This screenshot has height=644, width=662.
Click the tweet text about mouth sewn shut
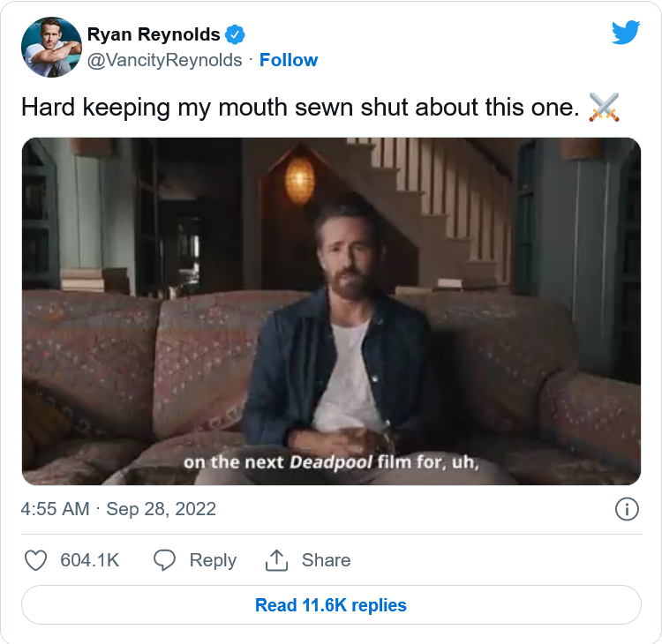pyautogui.click(x=300, y=108)
